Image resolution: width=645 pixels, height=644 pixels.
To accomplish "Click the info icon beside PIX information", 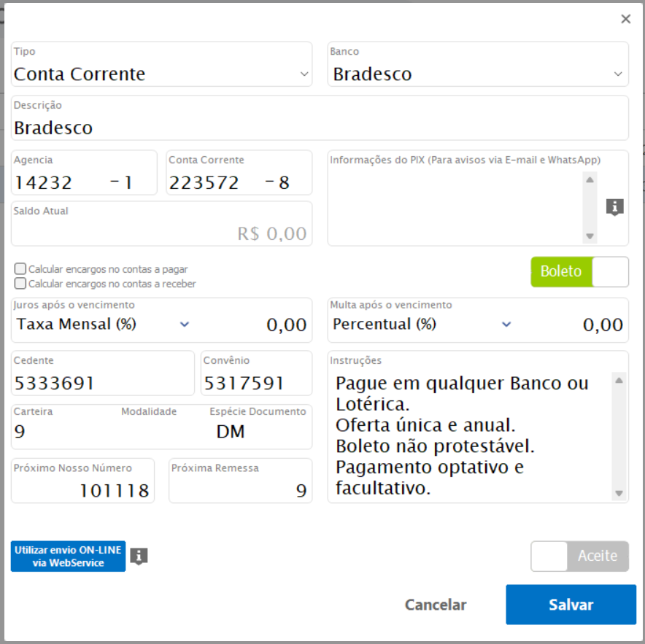I will [614, 208].
